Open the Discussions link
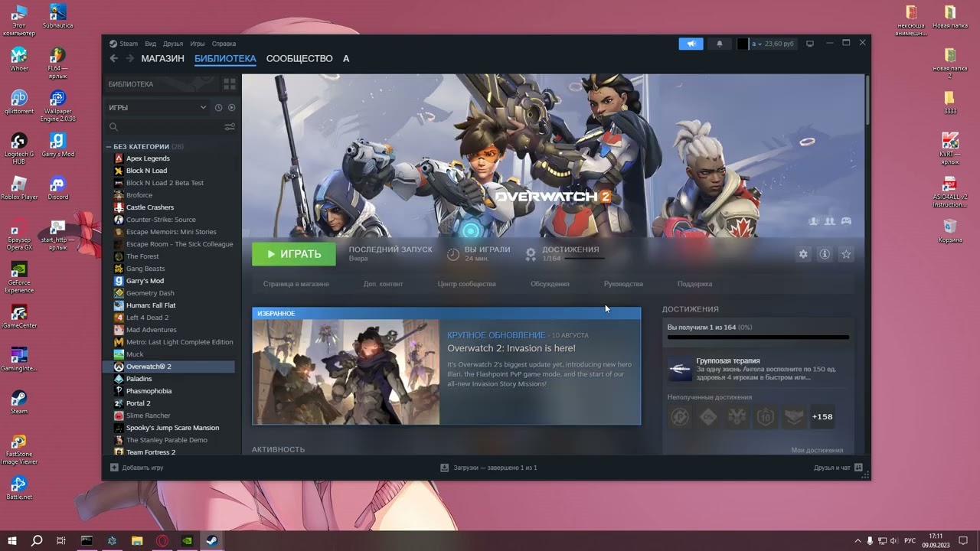The height and width of the screenshot is (551, 980). (x=550, y=284)
